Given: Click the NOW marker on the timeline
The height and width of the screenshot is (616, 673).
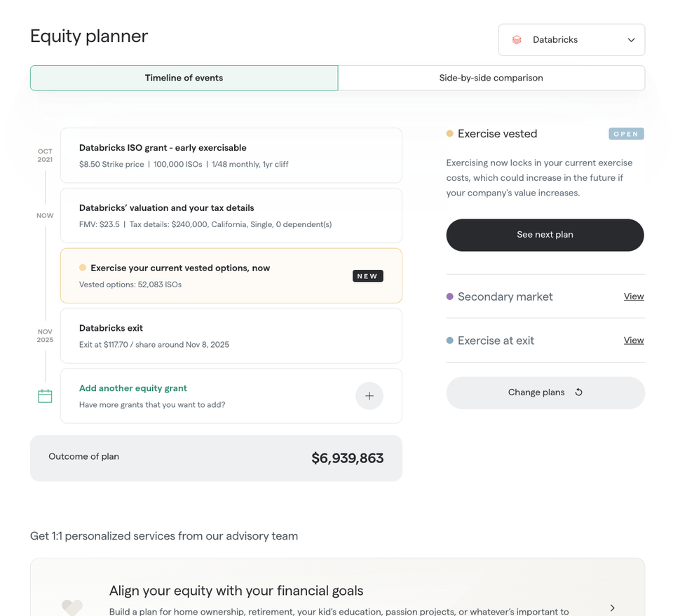Looking at the screenshot, I should (44, 215).
